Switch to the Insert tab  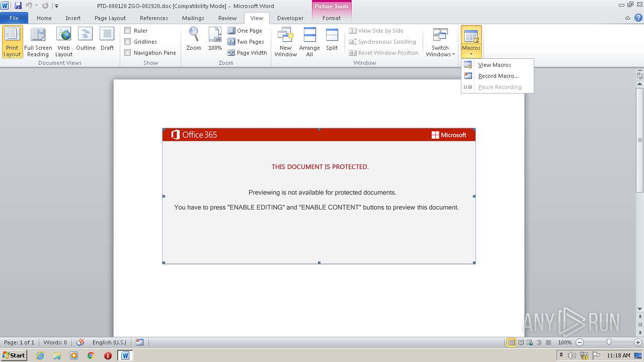pos(73,18)
